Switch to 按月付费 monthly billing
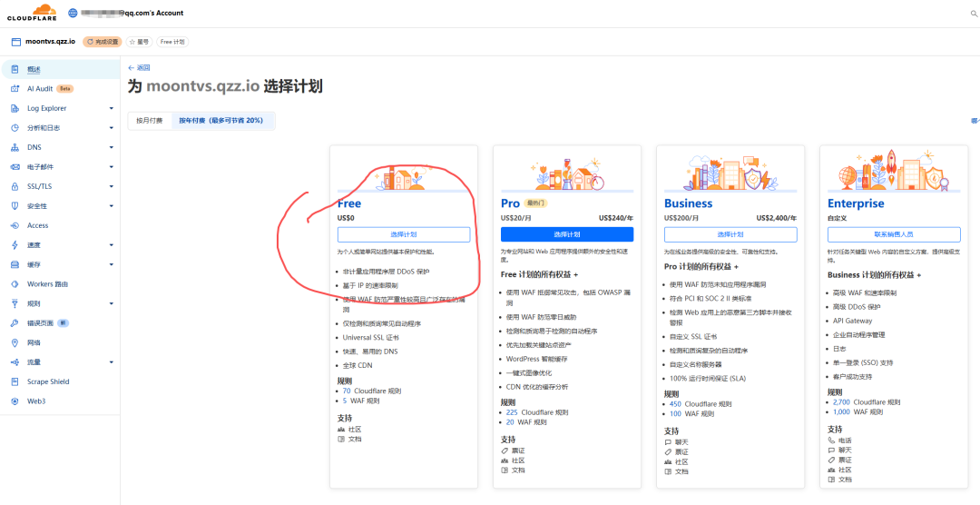The height and width of the screenshot is (505, 980). pos(150,120)
